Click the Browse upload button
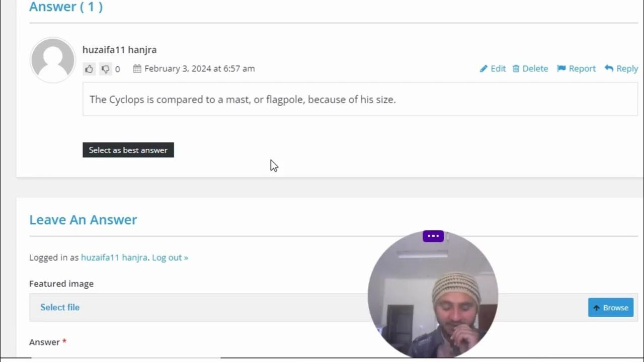 click(x=611, y=308)
